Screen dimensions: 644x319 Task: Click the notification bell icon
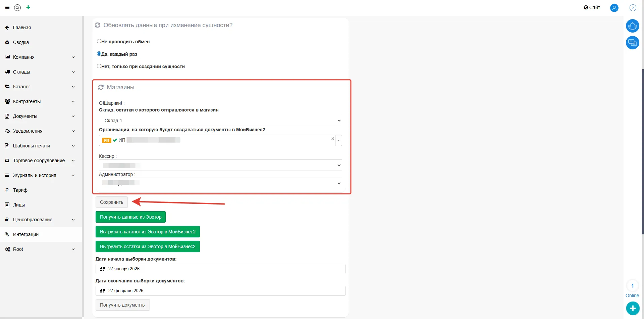[632, 26]
